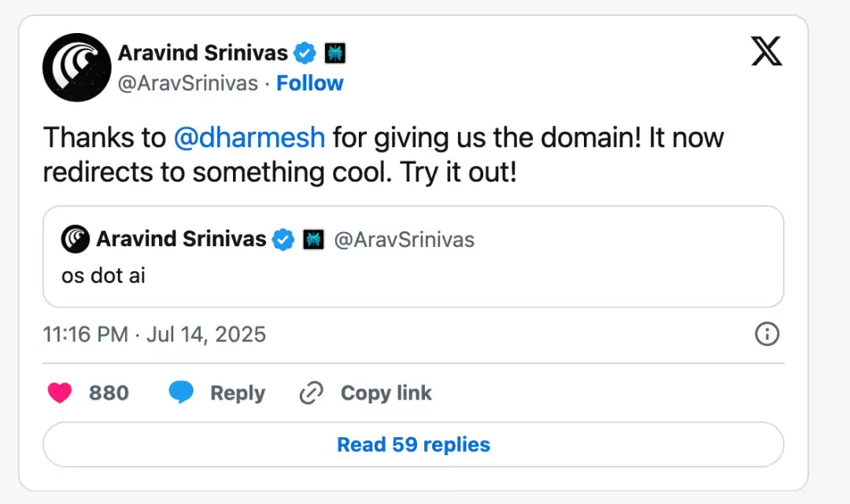Open Aravind Srinivas profile avatar
The height and width of the screenshot is (504, 850).
coord(77,68)
